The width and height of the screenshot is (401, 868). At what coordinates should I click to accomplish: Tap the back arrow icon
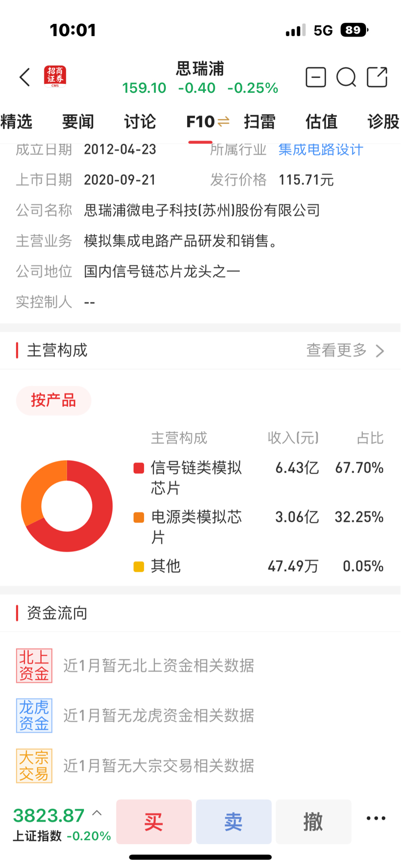click(25, 77)
